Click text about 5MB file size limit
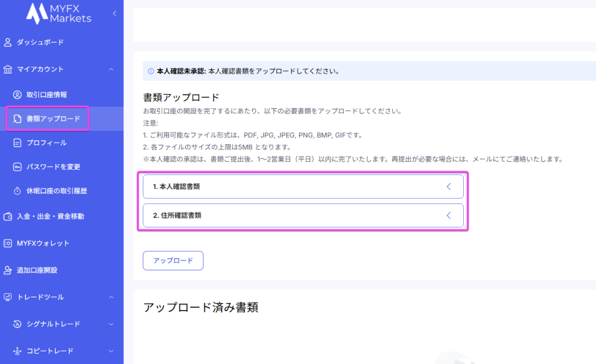Image resolution: width=596 pixels, height=364 pixels. coord(217,147)
